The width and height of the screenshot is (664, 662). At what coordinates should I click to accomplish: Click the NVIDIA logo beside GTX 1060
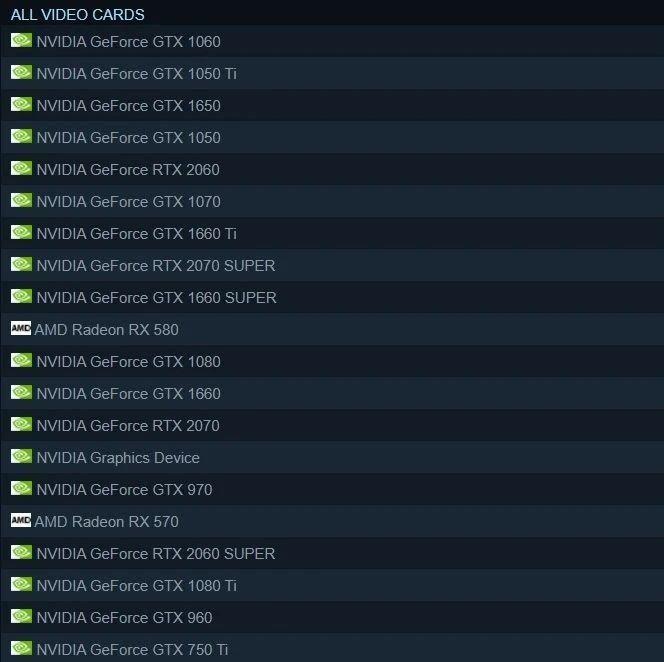[21, 40]
